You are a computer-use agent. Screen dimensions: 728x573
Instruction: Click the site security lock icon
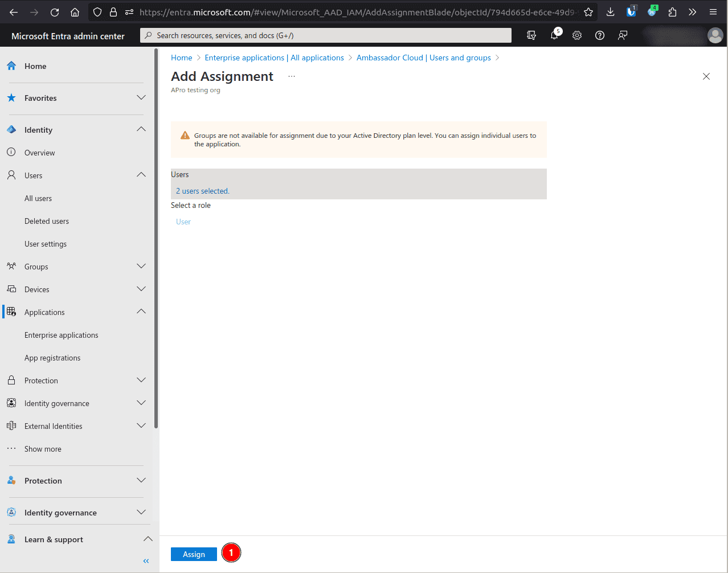pos(113,12)
